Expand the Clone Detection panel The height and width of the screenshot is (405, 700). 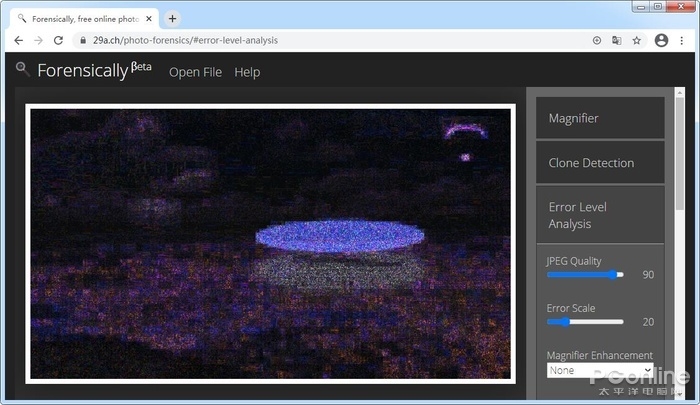point(600,162)
